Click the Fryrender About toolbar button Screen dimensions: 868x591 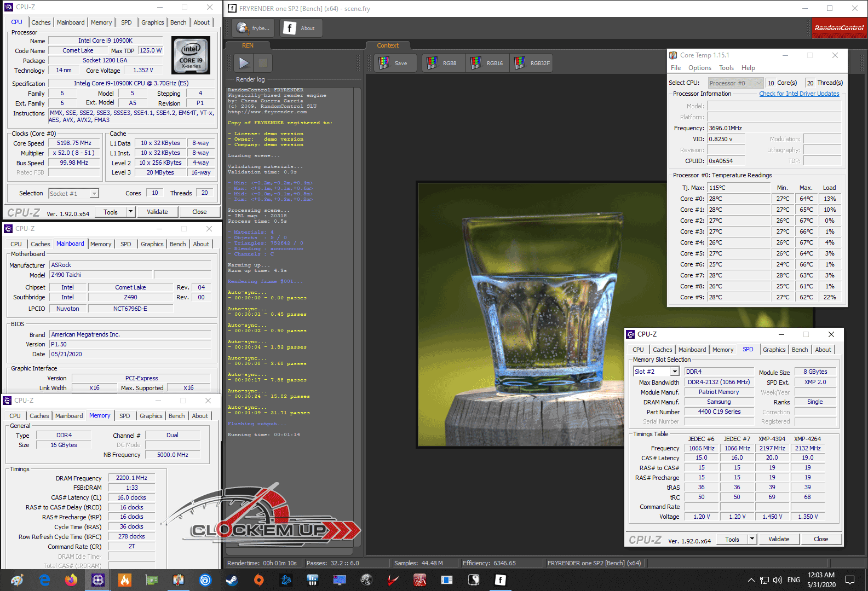point(300,28)
